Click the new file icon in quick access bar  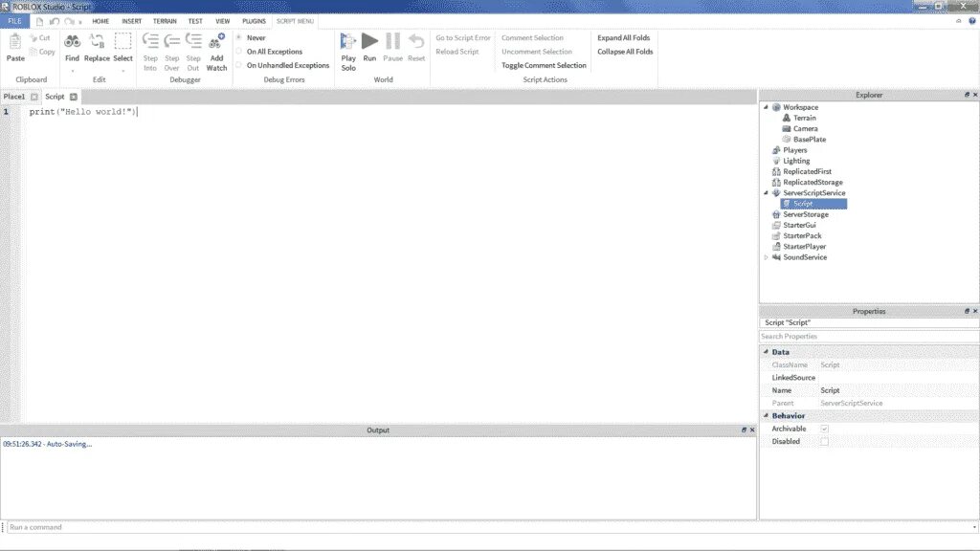point(40,21)
